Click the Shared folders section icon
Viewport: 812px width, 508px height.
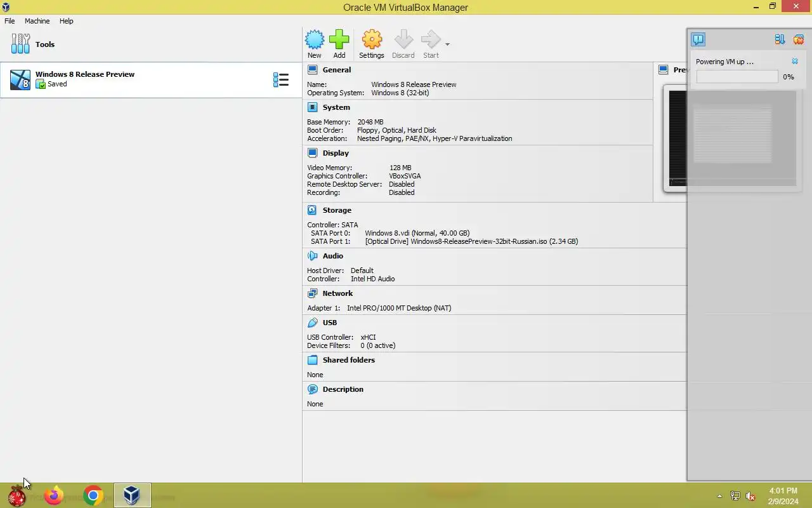tap(312, 360)
